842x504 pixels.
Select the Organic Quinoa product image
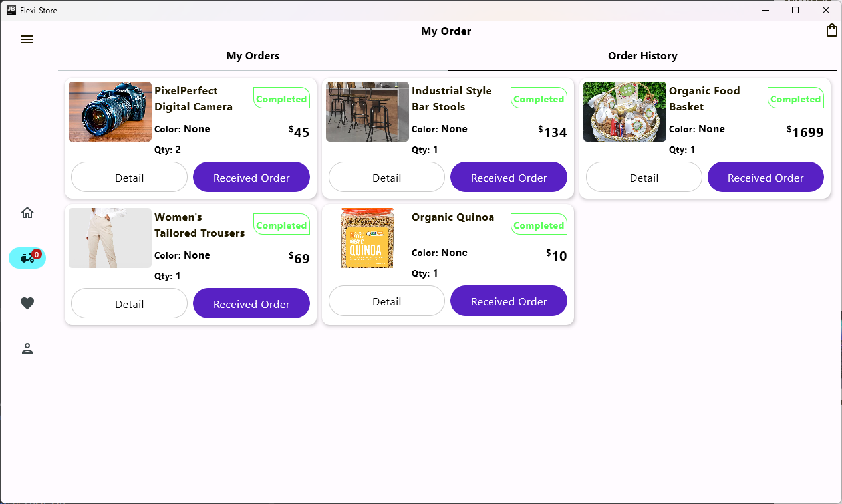(367, 238)
